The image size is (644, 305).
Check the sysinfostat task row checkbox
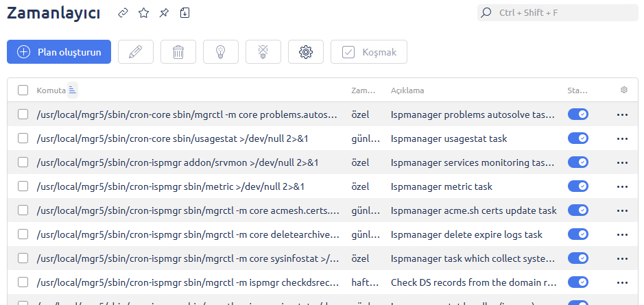coord(23,258)
